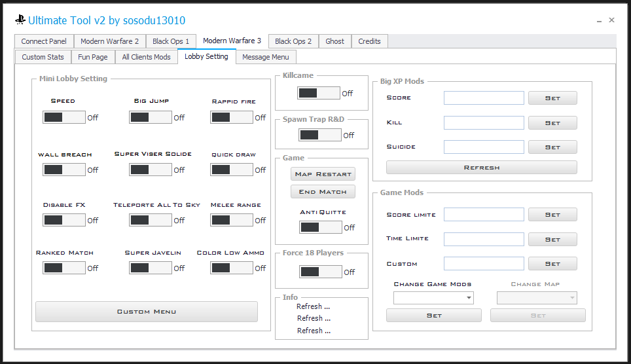Enable Force 18 Players toggle
The height and width of the screenshot is (364, 631).
(x=321, y=272)
